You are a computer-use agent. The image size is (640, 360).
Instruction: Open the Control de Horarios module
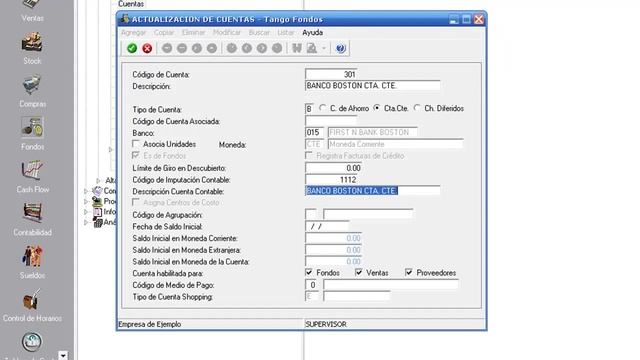(32, 306)
